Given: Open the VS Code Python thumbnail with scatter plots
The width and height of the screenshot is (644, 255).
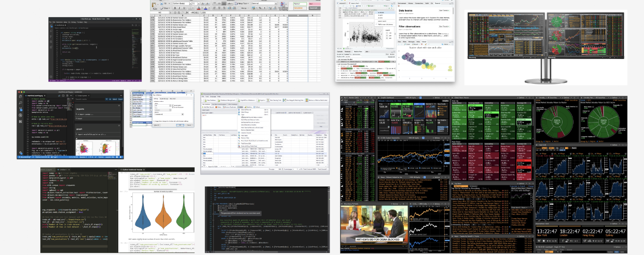Looking at the screenshot, I should coord(70,124).
